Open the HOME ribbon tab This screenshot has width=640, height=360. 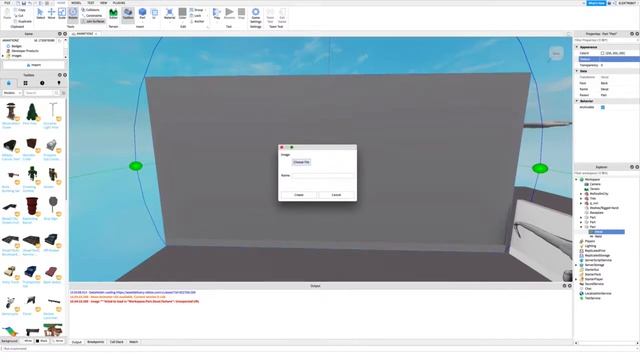point(61,3)
